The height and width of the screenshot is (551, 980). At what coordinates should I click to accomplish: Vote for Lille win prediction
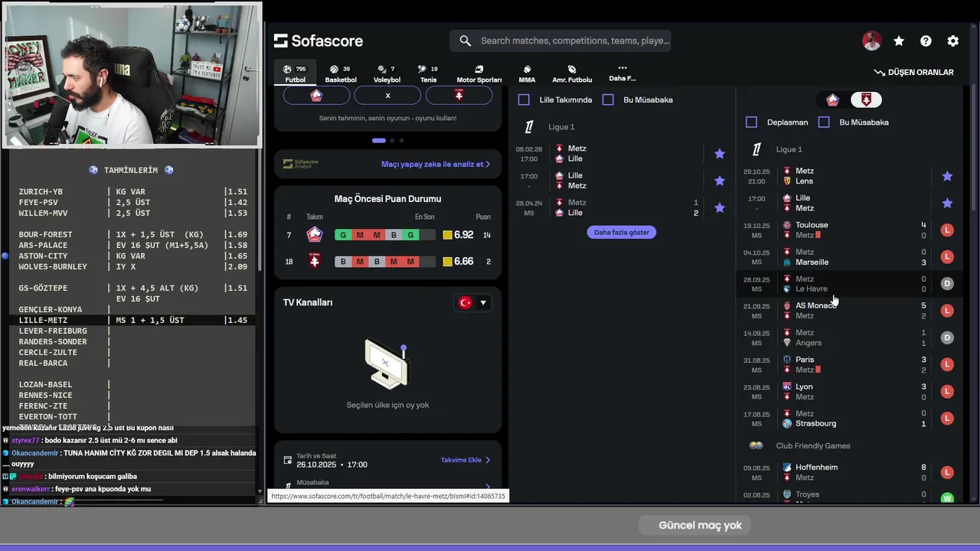[x=316, y=96]
